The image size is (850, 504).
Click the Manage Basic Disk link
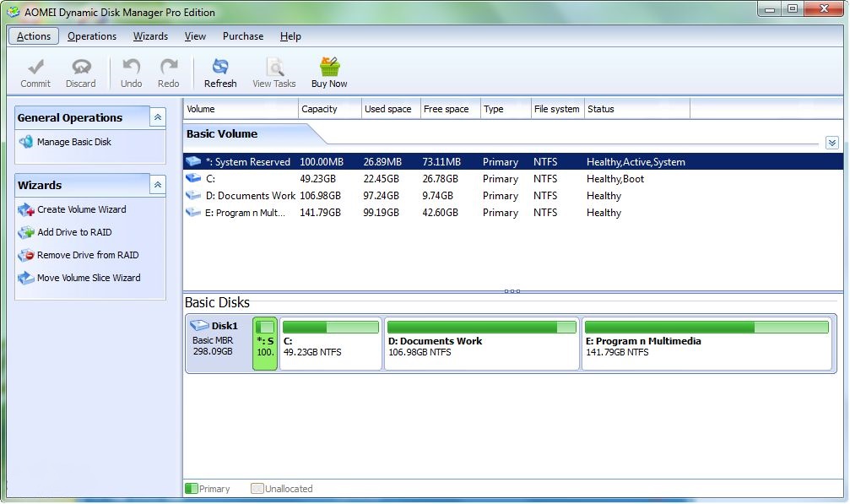point(74,142)
